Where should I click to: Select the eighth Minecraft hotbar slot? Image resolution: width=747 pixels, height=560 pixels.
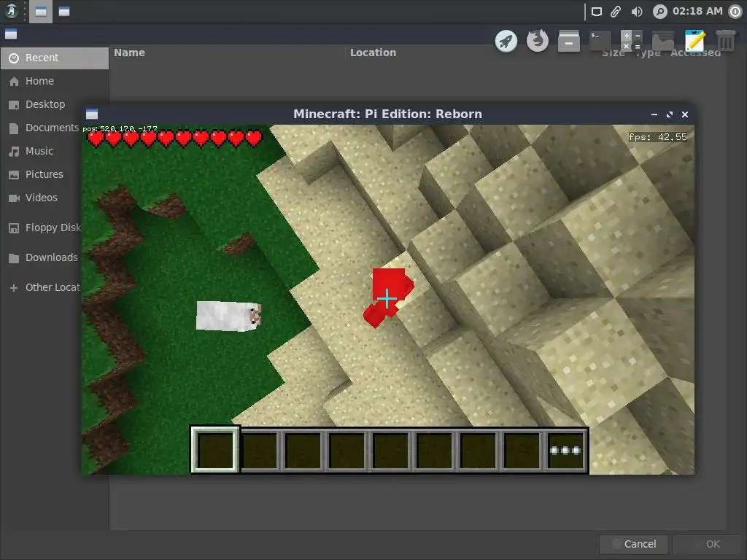coord(522,450)
